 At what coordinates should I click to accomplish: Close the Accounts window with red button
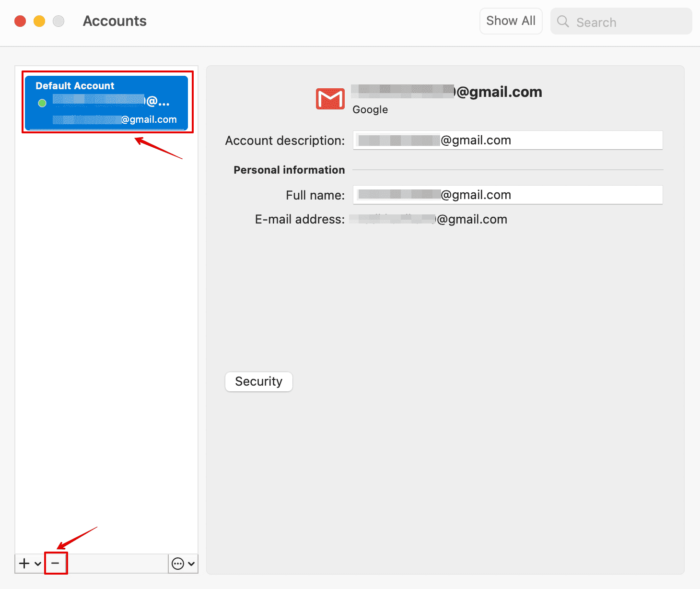tap(20, 21)
